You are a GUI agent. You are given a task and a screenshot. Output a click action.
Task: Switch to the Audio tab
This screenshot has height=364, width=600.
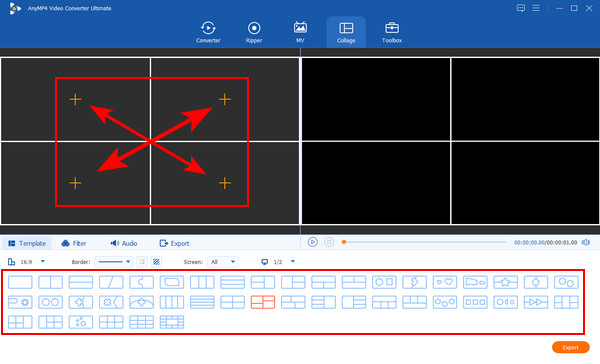[124, 243]
